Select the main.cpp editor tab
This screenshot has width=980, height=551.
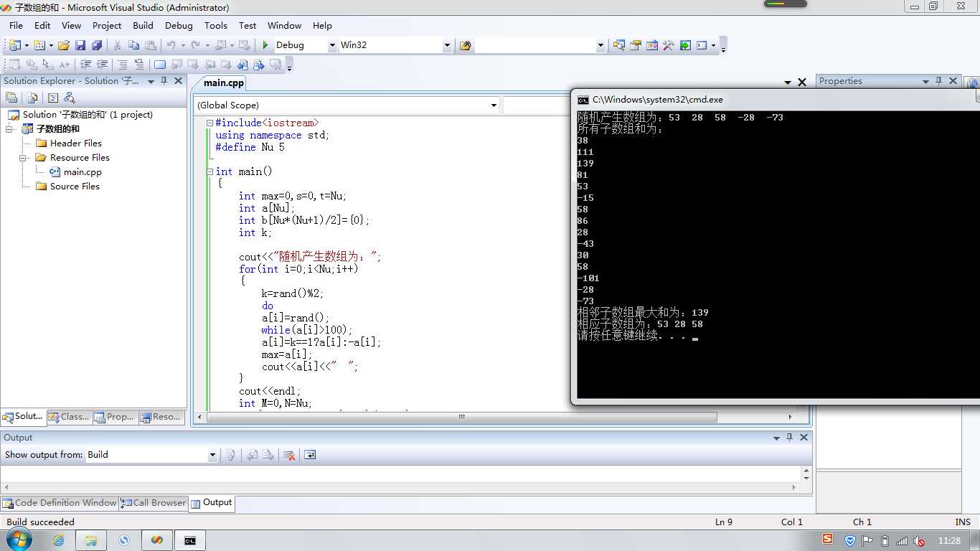[223, 83]
